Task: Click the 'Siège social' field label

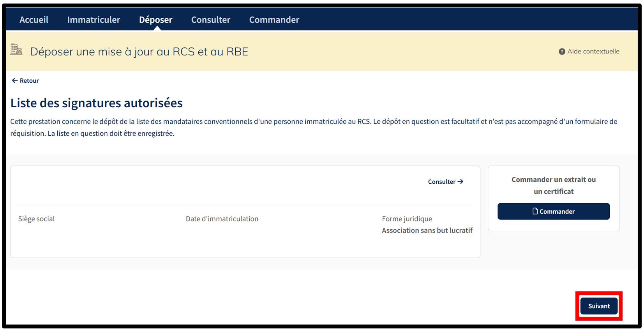Action: [x=36, y=219]
